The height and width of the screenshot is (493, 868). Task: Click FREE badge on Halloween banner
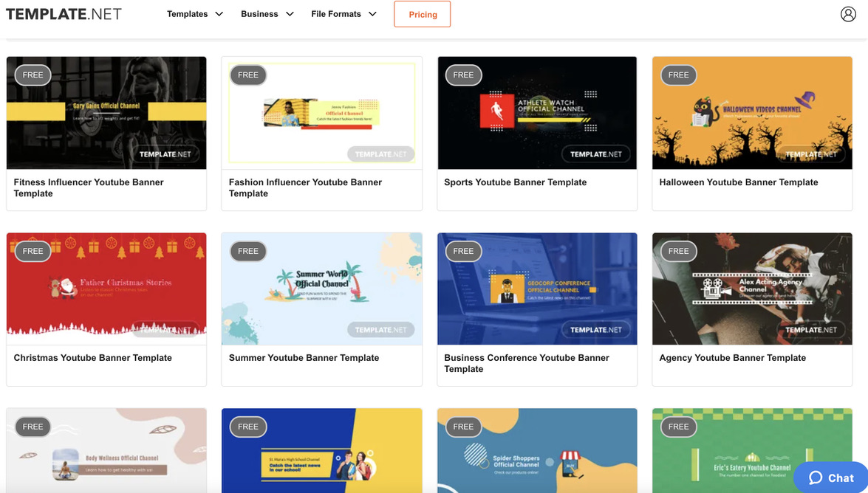pos(678,75)
